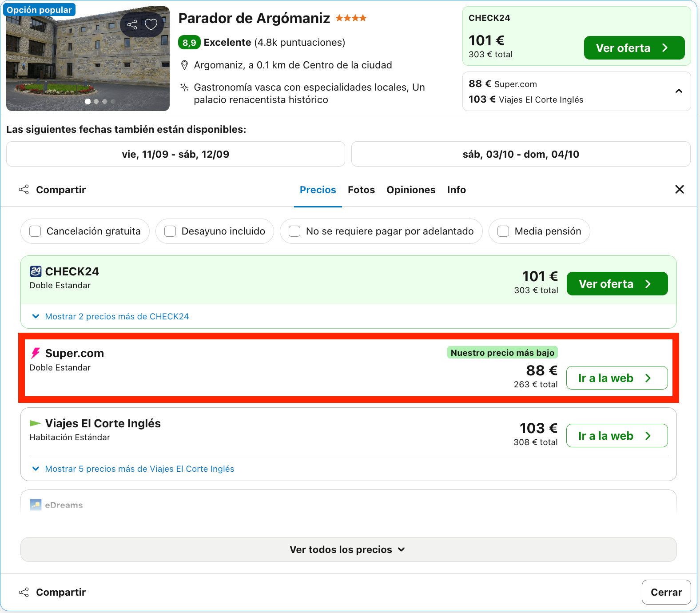This screenshot has height=613, width=700.
Task: Select first photo carousel dot
Action: point(87,102)
